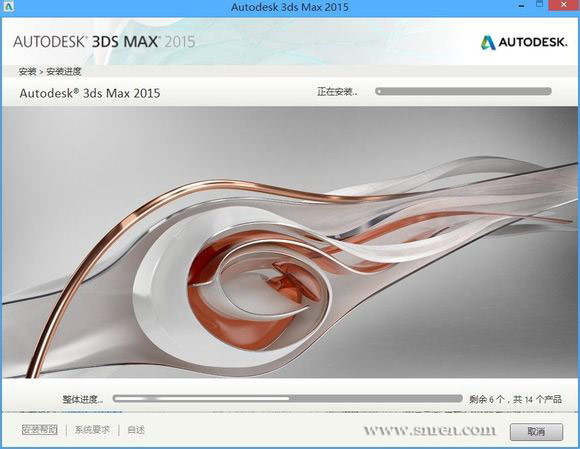Screen dimensions: 580x449
Task: Click the Autodesk installer icon in title bar
Action: tap(8, 6)
